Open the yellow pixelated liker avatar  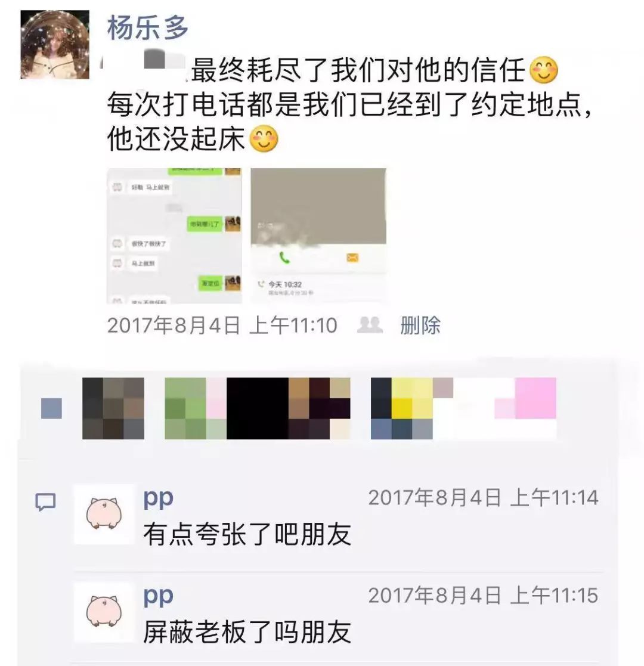pos(402,408)
